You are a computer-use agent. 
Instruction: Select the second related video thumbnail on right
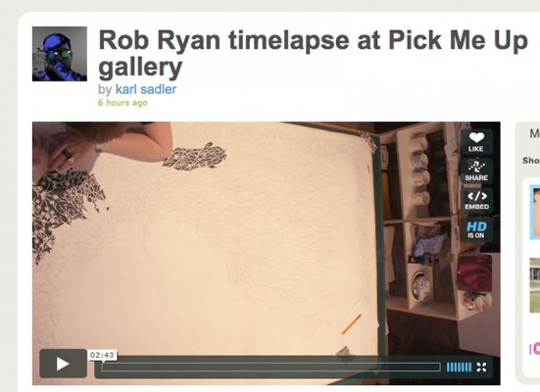point(535,285)
